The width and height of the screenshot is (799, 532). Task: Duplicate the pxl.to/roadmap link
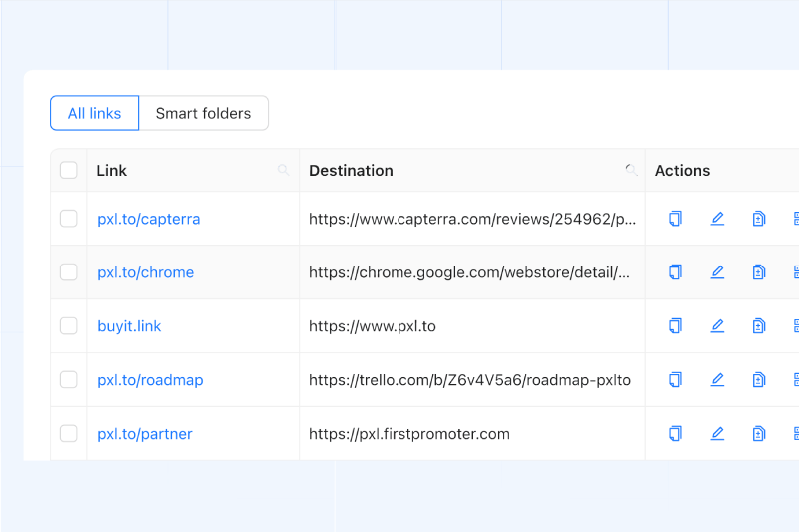point(759,379)
